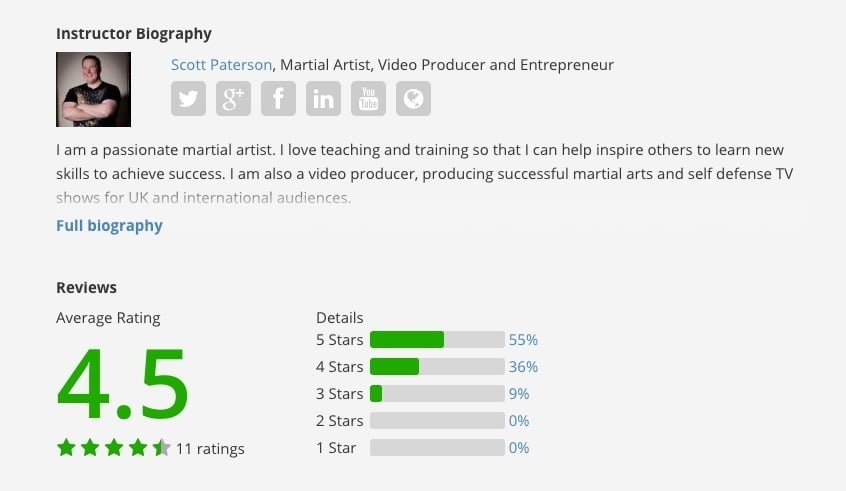Click the LinkedIn icon
This screenshot has width=846, height=491.
pos(323,98)
